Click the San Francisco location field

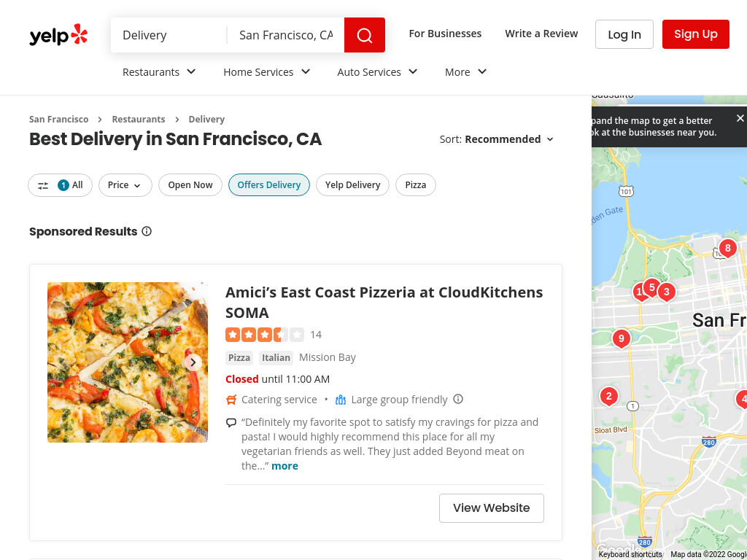tap(286, 35)
